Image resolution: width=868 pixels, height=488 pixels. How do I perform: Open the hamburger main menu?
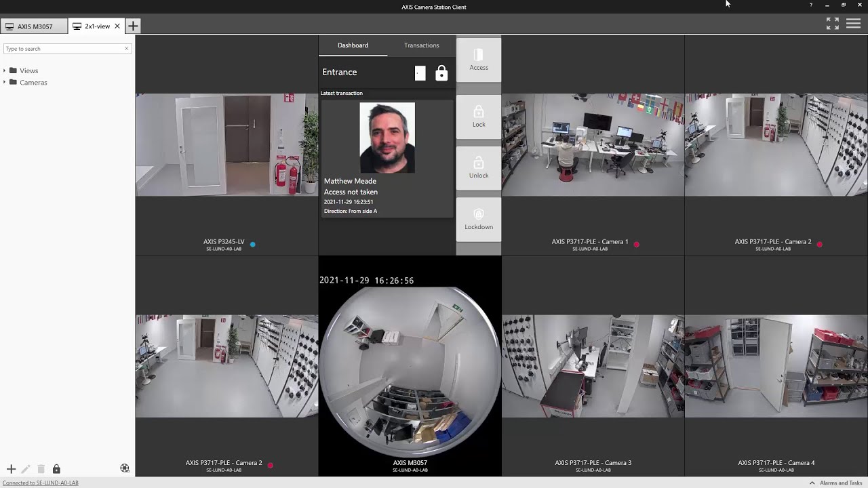pyautogui.click(x=853, y=24)
